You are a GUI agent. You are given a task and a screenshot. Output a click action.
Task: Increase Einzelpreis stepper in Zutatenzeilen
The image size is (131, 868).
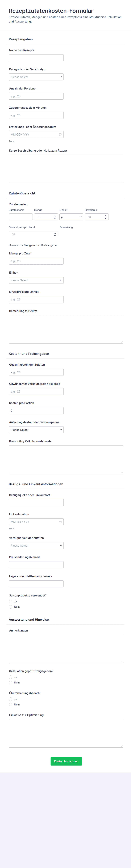pos(105,216)
